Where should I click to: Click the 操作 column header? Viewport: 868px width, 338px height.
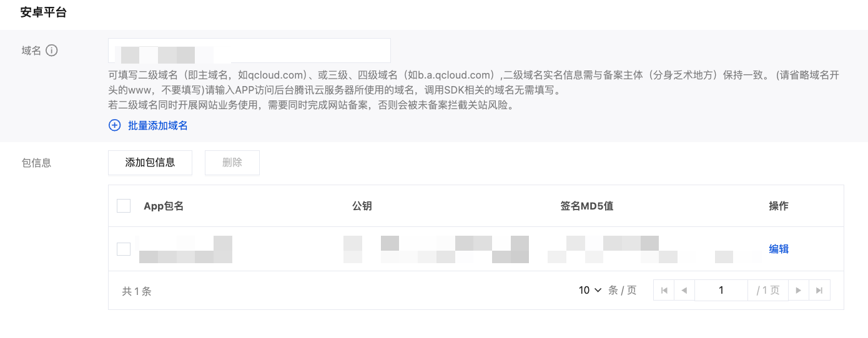[779, 206]
